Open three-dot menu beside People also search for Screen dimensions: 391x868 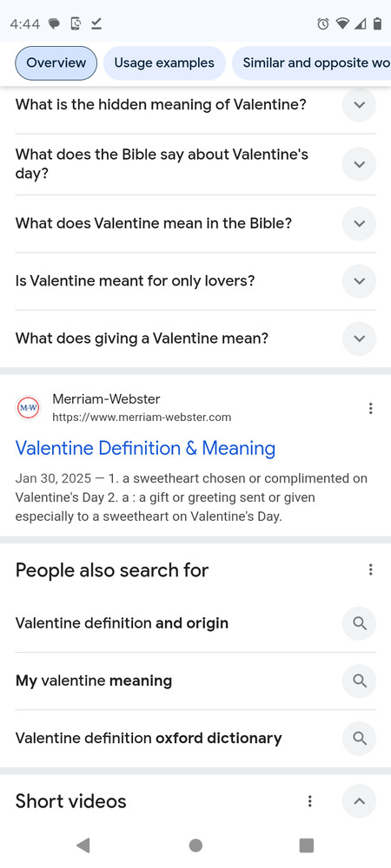click(370, 569)
